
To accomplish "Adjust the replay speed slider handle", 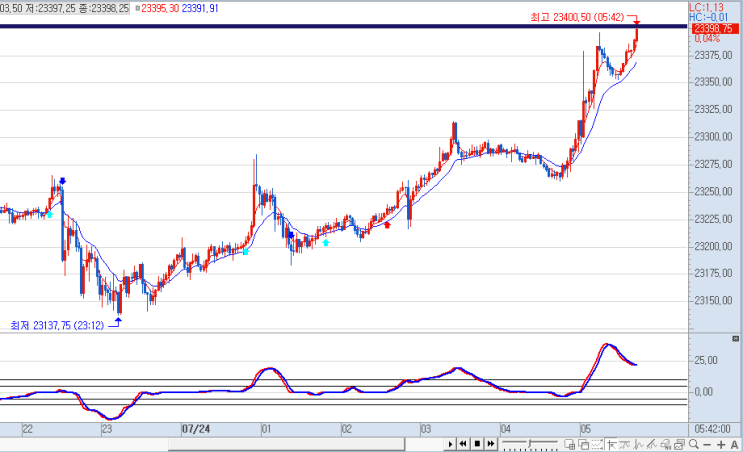I will [x=530, y=444].
